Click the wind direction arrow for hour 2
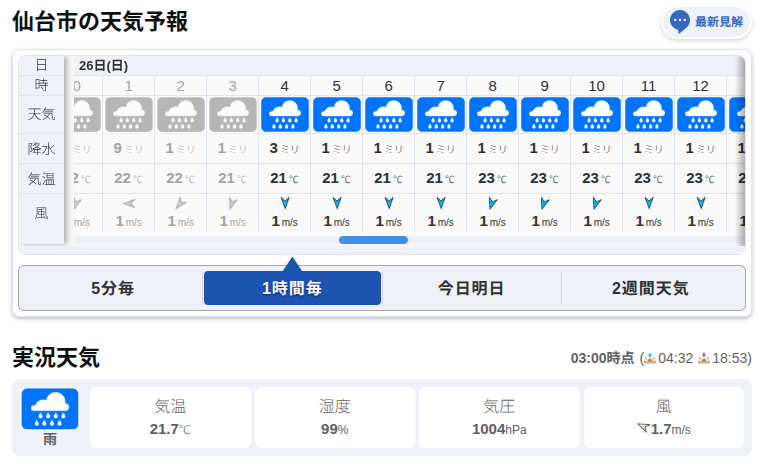761x469 pixels. pos(181,203)
